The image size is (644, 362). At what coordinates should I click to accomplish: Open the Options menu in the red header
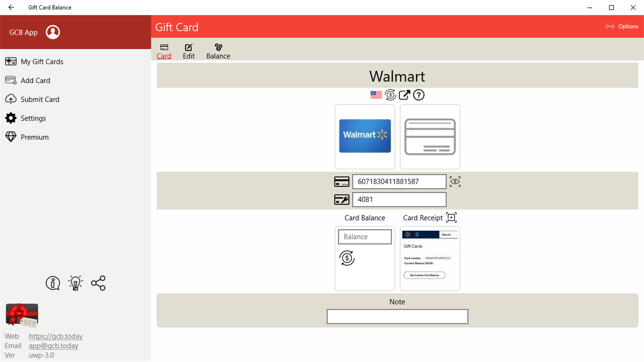coord(621,26)
